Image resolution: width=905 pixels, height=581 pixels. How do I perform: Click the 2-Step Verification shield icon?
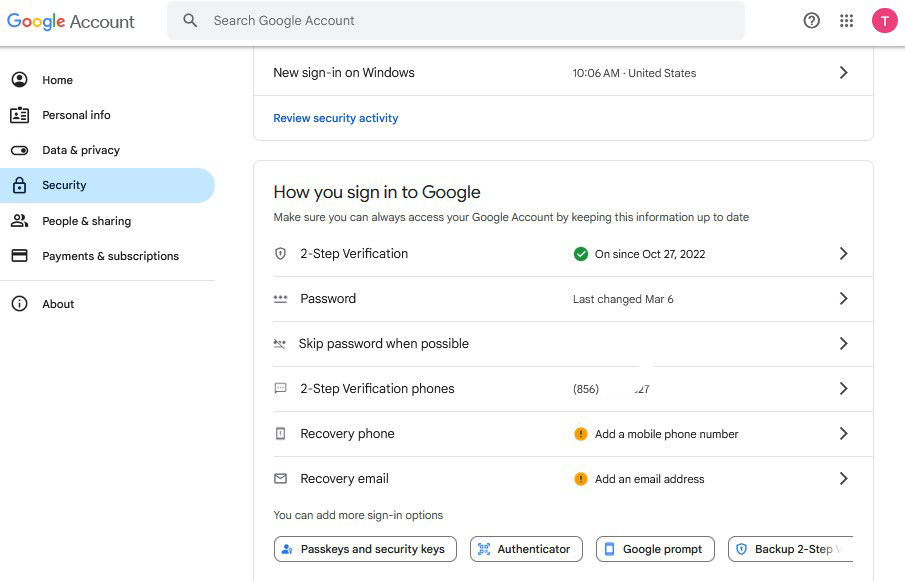(x=281, y=254)
